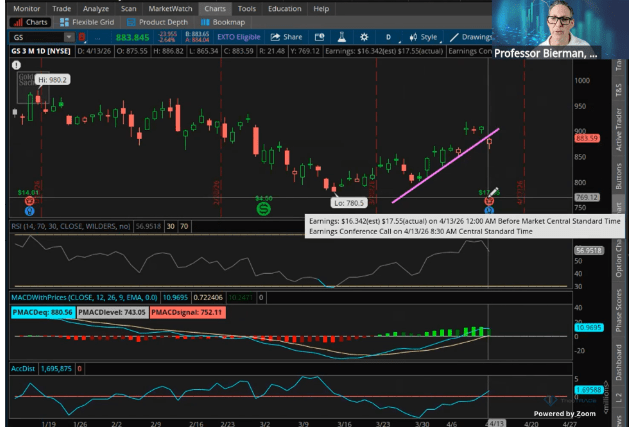Click the highlighted 4/13 date marker
This screenshot has height=427, width=635.
496,423
